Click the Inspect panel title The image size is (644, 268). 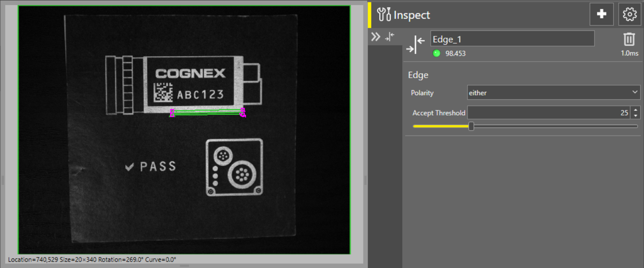tap(412, 15)
